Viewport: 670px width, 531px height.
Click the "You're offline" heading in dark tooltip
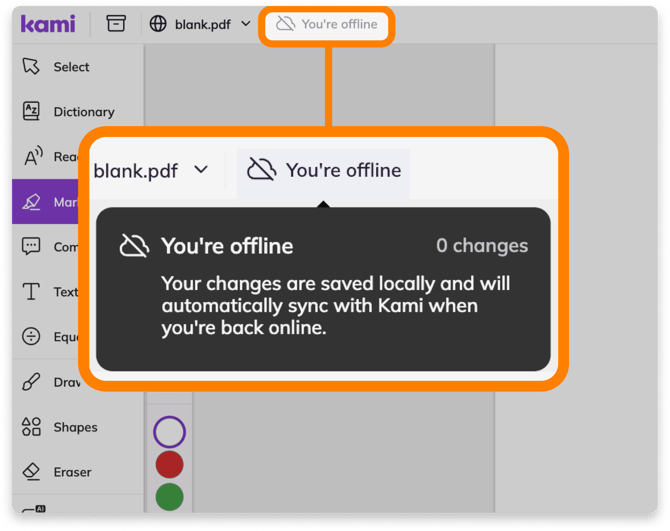(227, 246)
